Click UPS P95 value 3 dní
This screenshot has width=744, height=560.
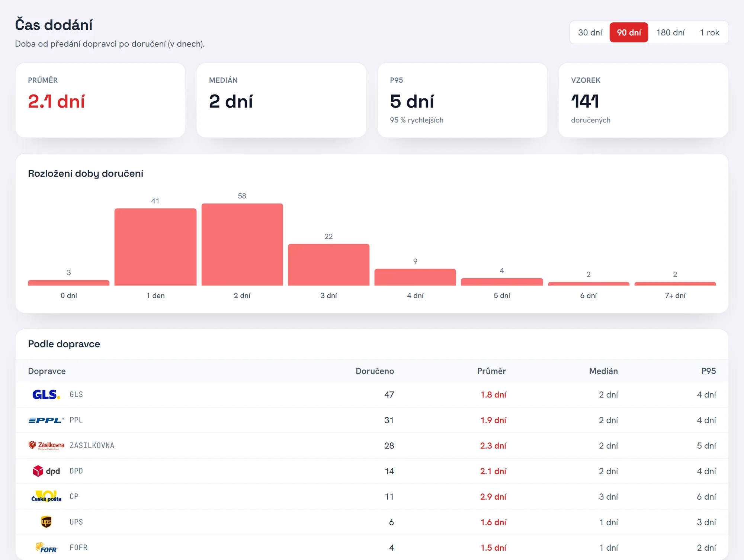[706, 522]
